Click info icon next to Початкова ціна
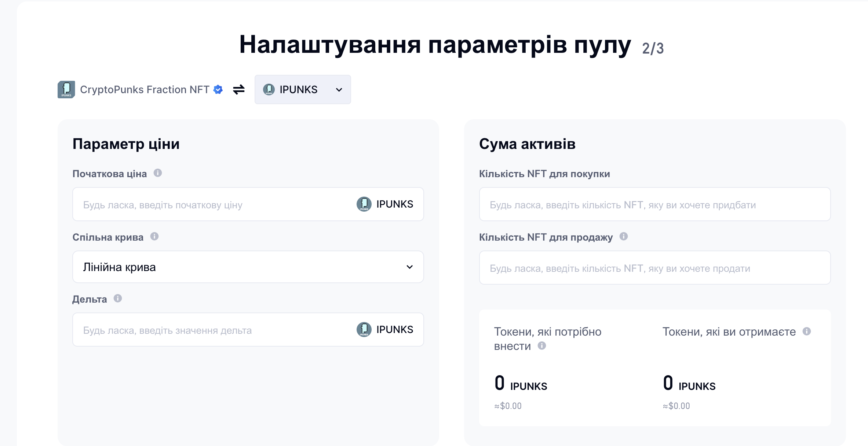Viewport: 868px width, 446px height. (158, 173)
